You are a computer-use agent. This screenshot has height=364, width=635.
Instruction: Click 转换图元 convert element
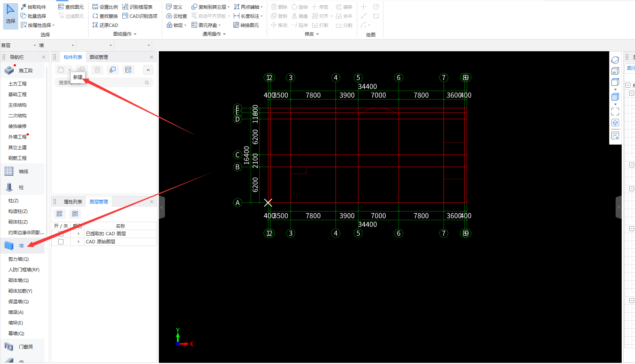[246, 25]
